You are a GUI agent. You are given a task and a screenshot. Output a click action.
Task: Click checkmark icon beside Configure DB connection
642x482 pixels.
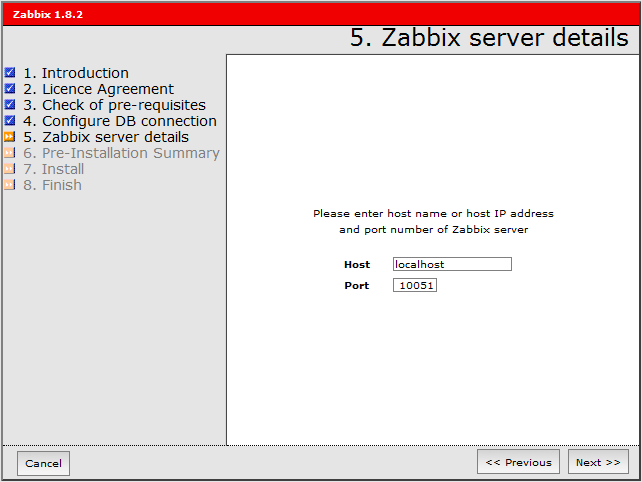pyautogui.click(x=10, y=120)
